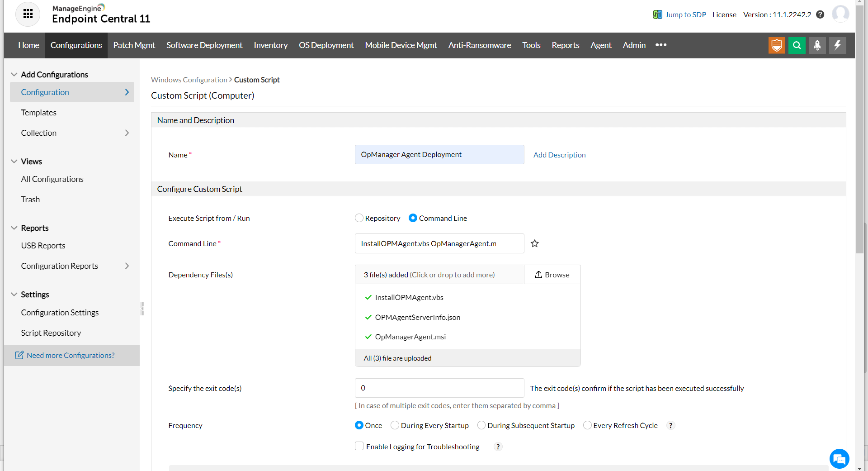This screenshot has width=868, height=471.
Task: Click the lightning bolt icon
Action: coord(837,45)
